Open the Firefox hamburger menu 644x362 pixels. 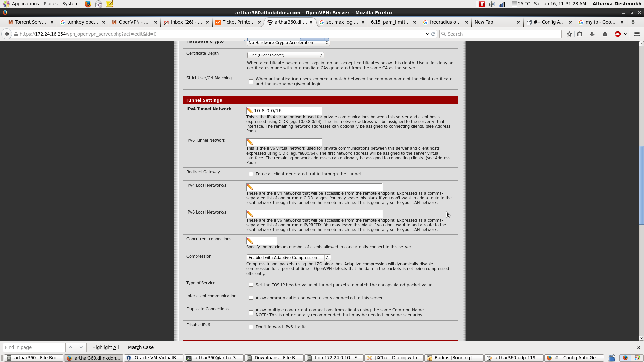pyautogui.click(x=637, y=34)
